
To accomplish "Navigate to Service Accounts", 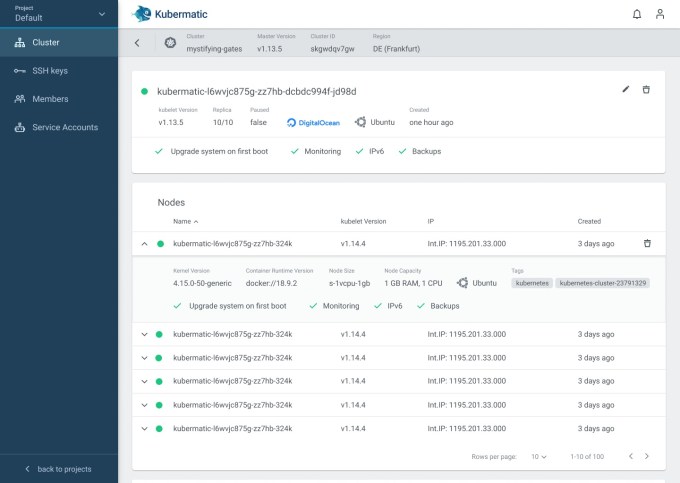I will pos(64,127).
